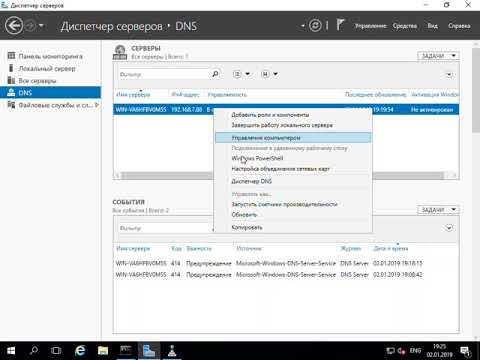
Task: Choose Добавить роли и компоненты
Action: (293, 115)
